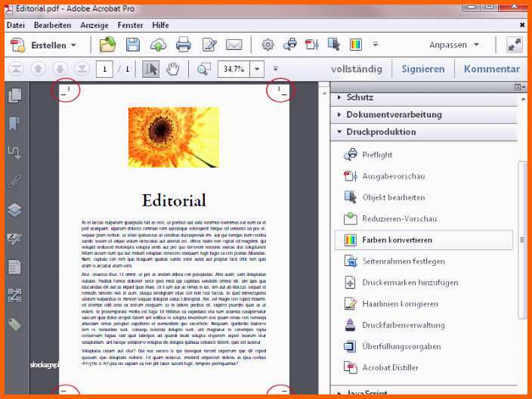Viewport: 532px width, 399px height.
Task: Click the Print icon in the toolbar
Action: 183,45
